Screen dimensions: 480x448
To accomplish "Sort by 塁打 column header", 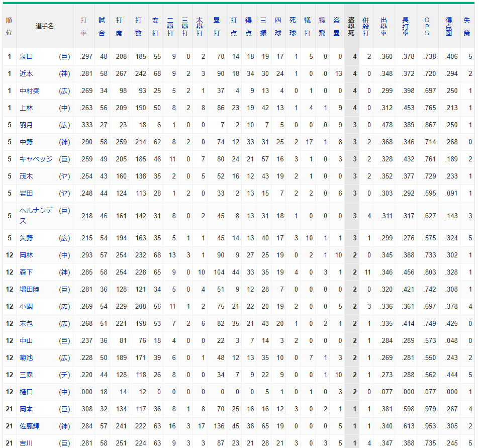I will coord(217,27).
